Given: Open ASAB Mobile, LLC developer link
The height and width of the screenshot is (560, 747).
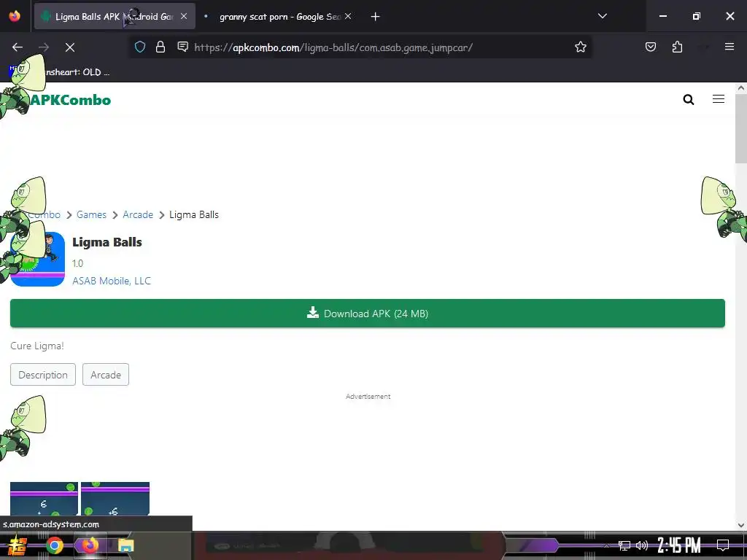Looking at the screenshot, I should (112, 281).
